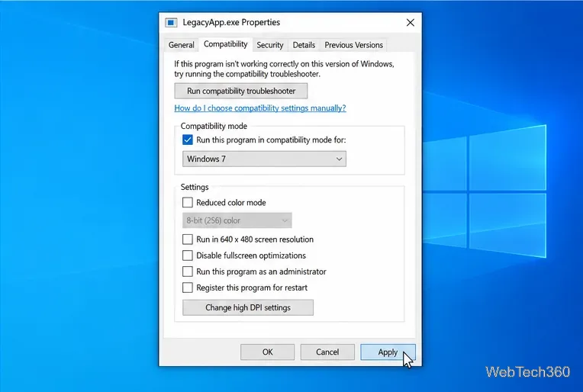
Task: Click the 'Settings' group label
Action: (195, 188)
